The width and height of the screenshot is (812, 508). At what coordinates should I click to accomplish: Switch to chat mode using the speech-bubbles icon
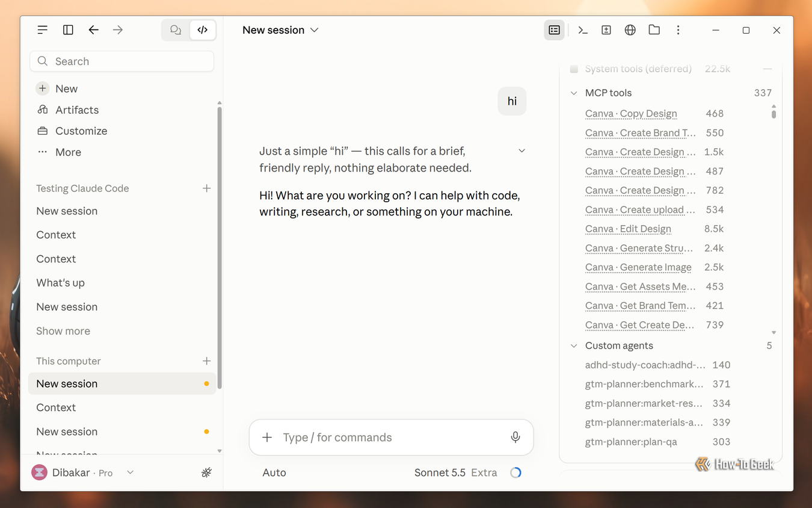(x=176, y=30)
